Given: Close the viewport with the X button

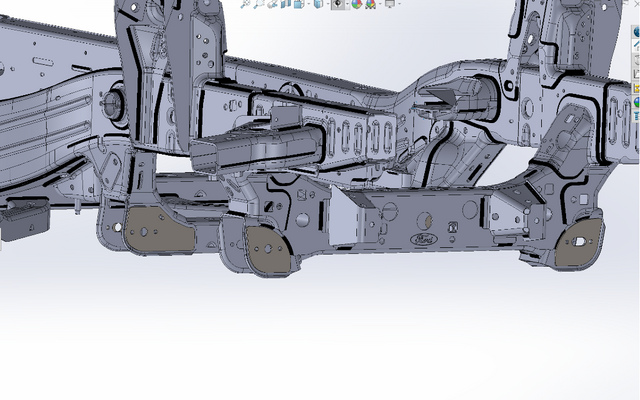Looking at the screenshot, I should click(x=636, y=4).
